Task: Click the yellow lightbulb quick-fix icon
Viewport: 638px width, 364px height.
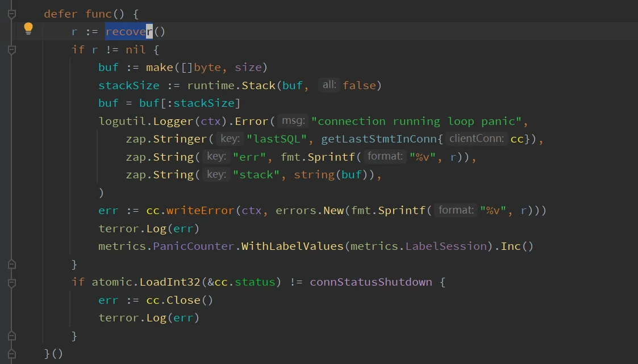Action: click(28, 29)
